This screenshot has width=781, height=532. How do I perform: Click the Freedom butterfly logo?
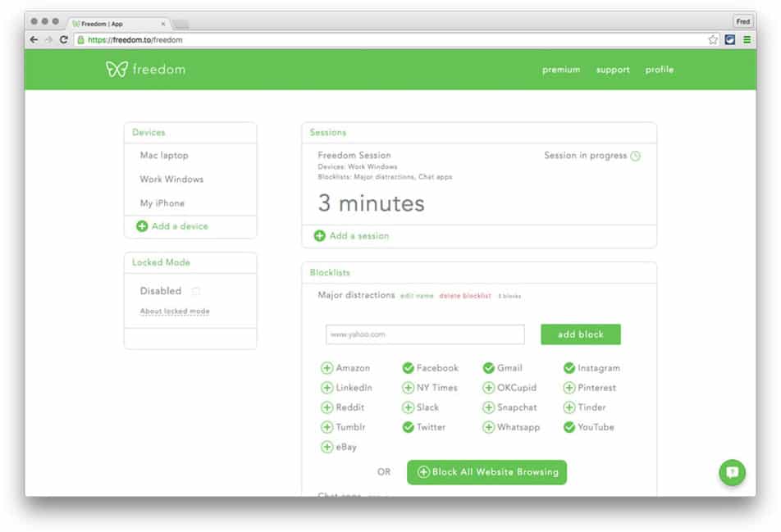(116, 69)
